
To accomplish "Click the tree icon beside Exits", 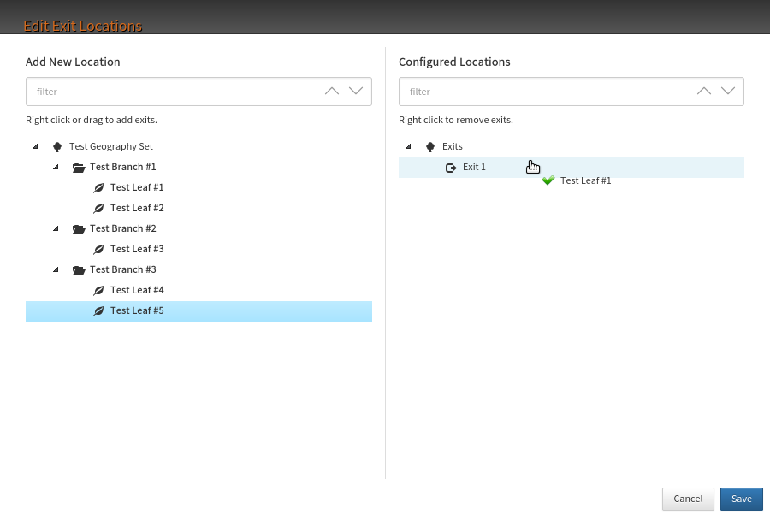I will (x=430, y=146).
